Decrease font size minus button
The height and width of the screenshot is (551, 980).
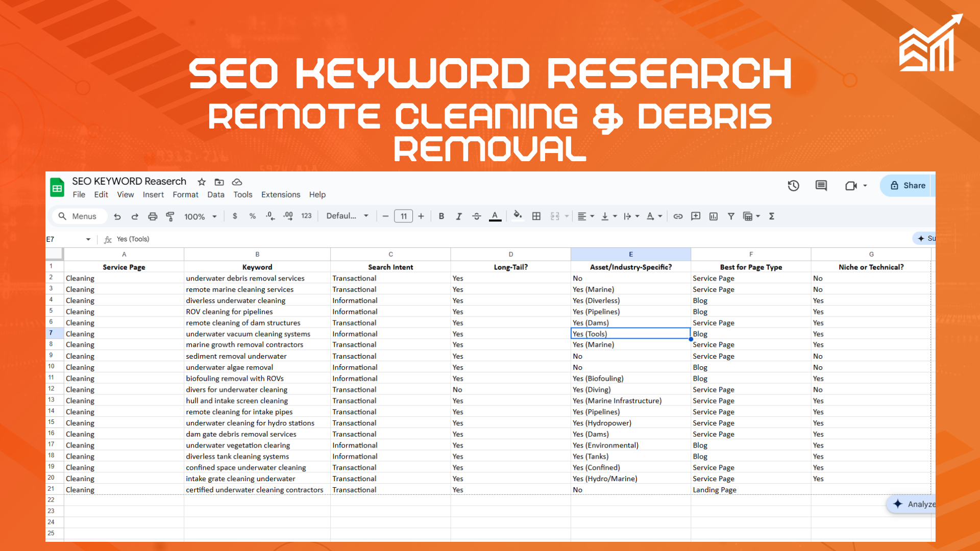point(385,216)
